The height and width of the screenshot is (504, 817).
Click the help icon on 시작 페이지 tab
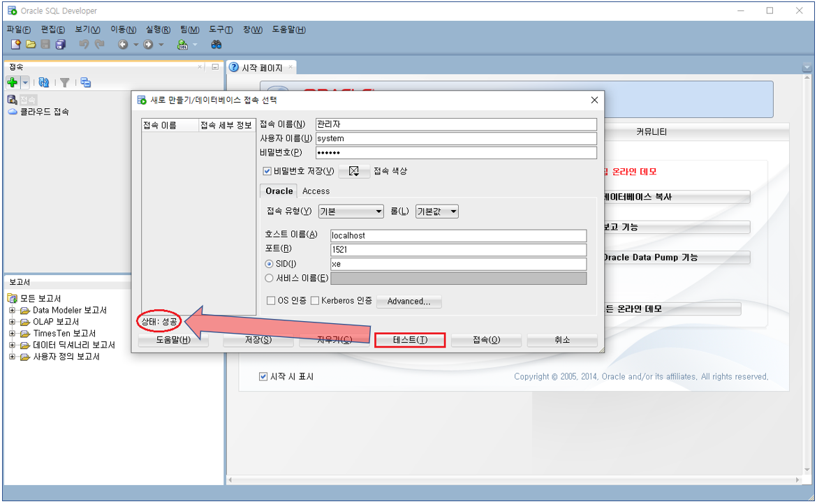coord(234,67)
